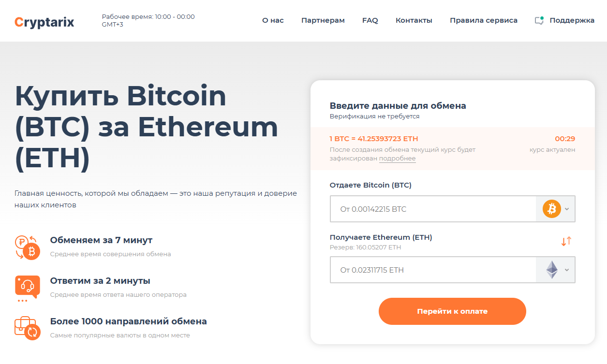Click the support chat bubble icon
This screenshot has height=364, width=607.
539,20
